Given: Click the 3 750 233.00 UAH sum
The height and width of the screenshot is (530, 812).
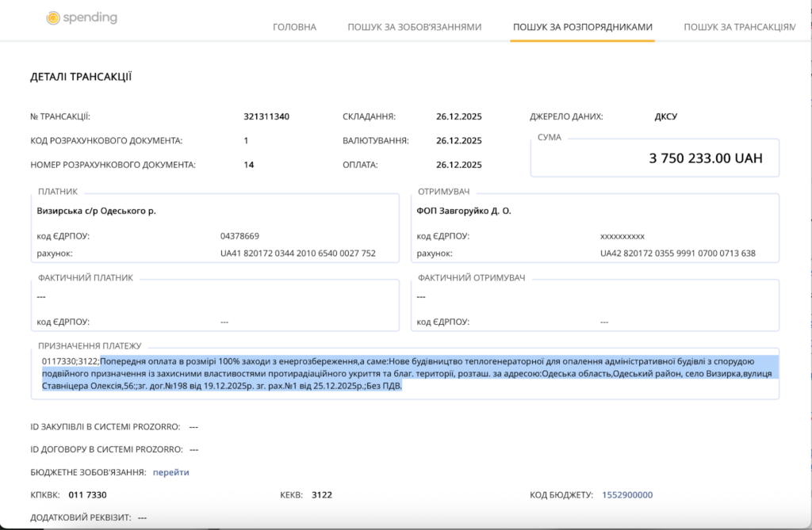Looking at the screenshot, I should (705, 158).
